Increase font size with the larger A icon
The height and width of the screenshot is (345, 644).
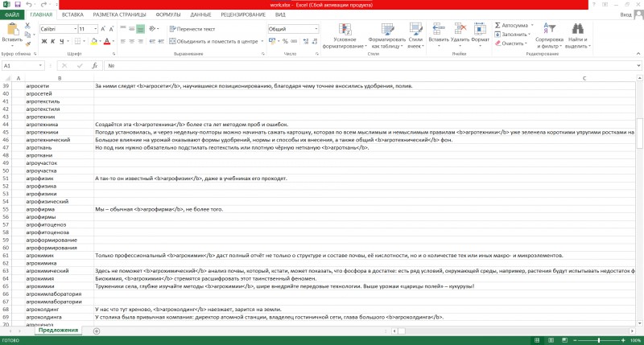pyautogui.click(x=103, y=29)
